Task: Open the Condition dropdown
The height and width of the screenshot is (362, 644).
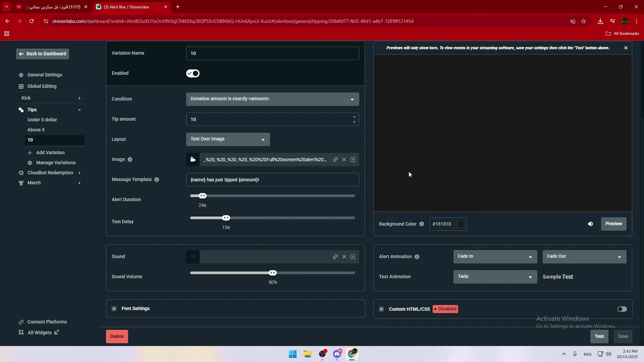Action: pyautogui.click(x=273, y=99)
